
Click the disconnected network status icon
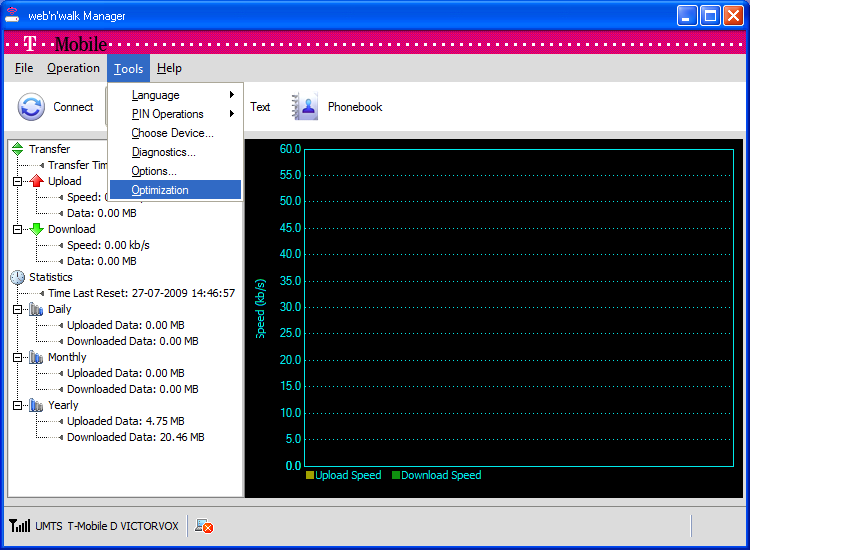204,526
